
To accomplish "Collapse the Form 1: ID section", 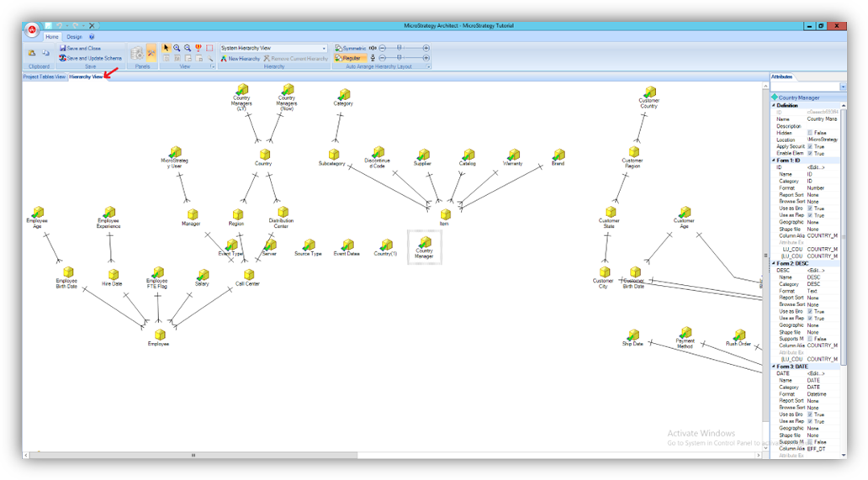I will [774, 161].
